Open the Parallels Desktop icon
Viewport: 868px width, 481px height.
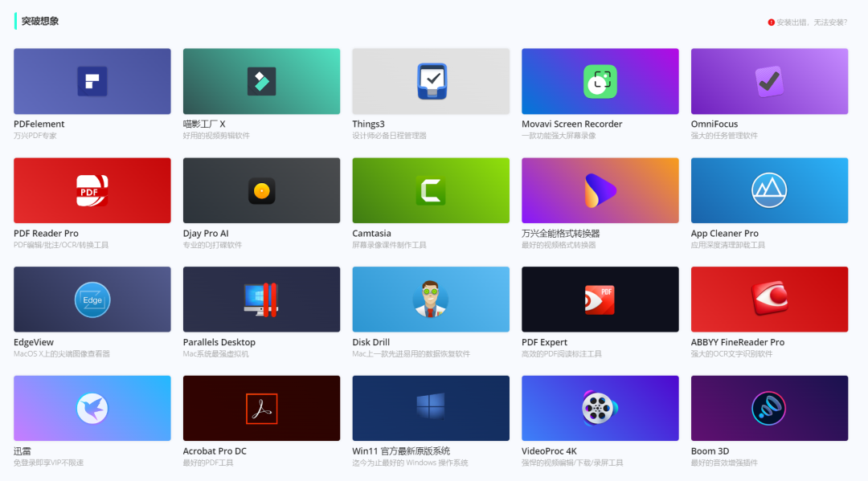(261, 300)
